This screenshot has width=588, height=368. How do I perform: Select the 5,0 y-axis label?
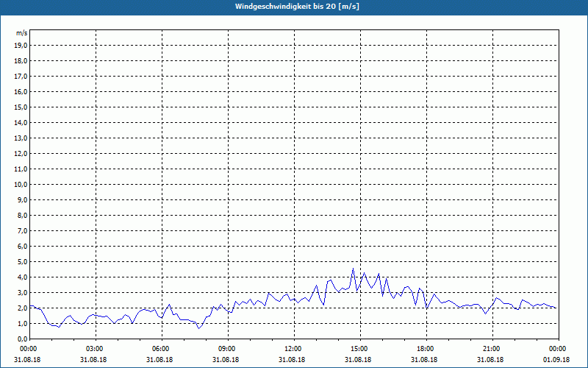[22, 262]
